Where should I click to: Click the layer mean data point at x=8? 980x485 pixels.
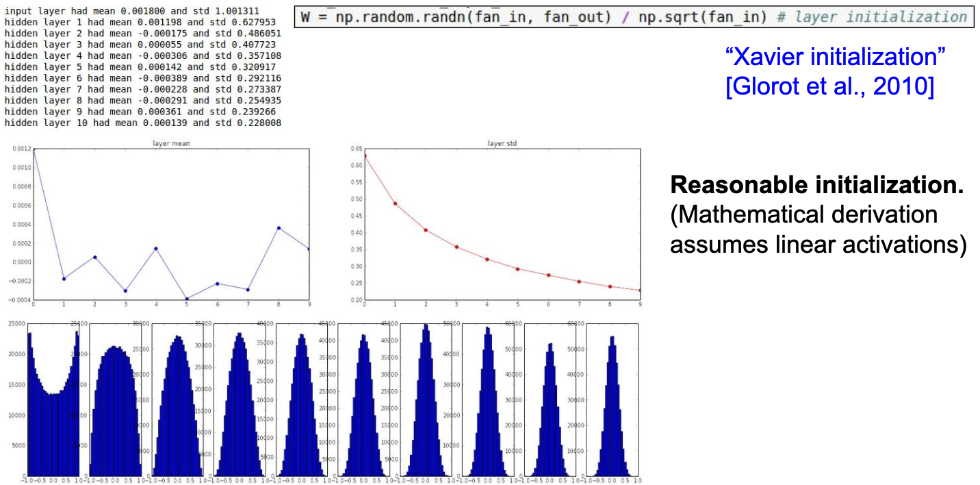coord(279,228)
